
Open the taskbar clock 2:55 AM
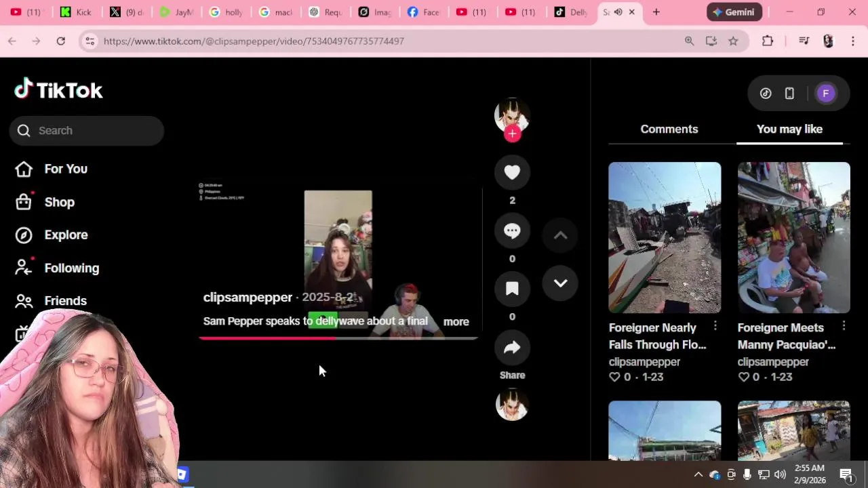[x=809, y=474]
